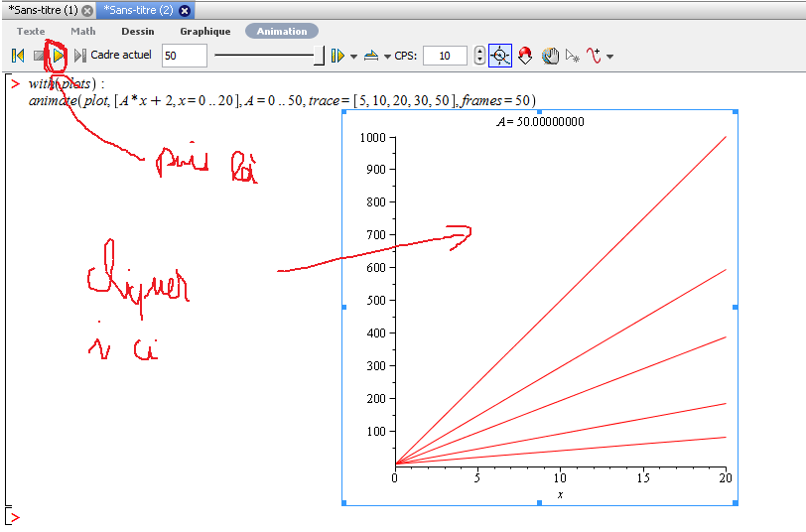
Task: Open the playback direction dropdown arrow
Action: pyautogui.click(x=354, y=57)
